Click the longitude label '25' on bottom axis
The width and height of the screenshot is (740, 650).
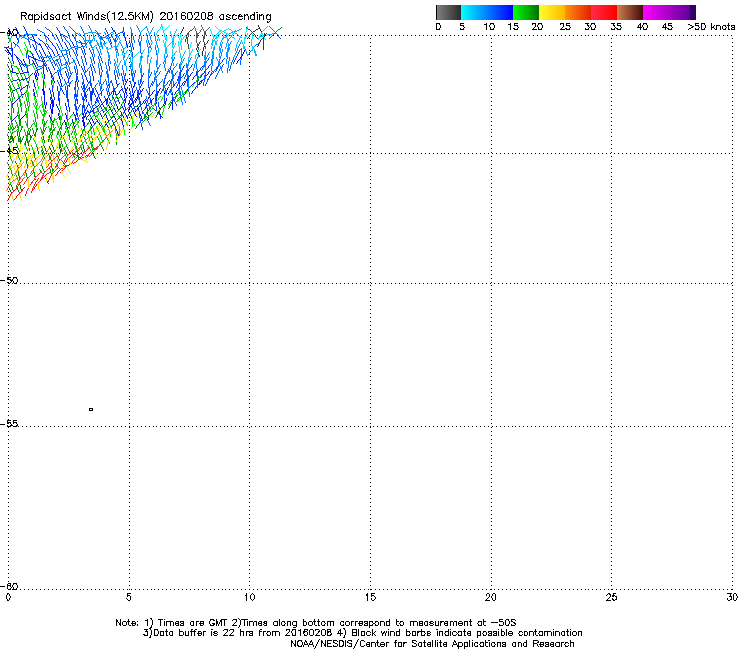(611, 598)
